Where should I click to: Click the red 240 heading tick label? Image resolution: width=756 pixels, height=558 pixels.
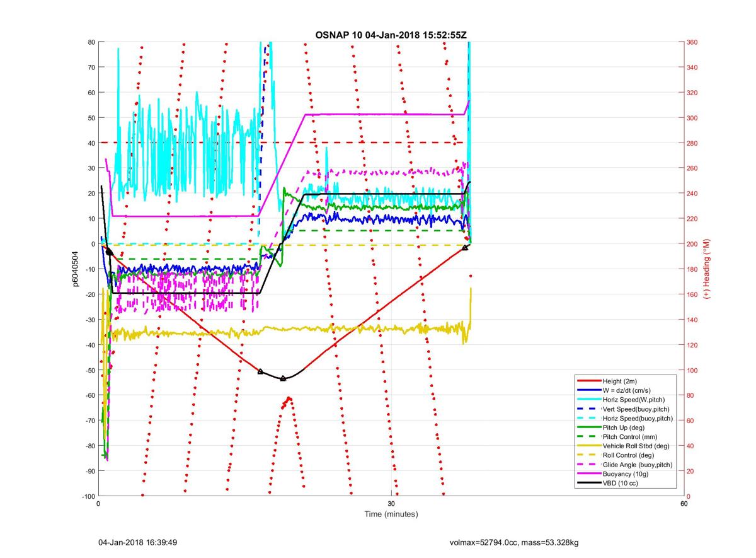[x=692, y=194]
